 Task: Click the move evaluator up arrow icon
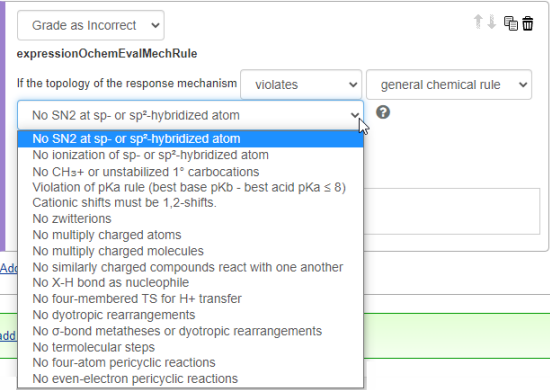click(x=478, y=22)
